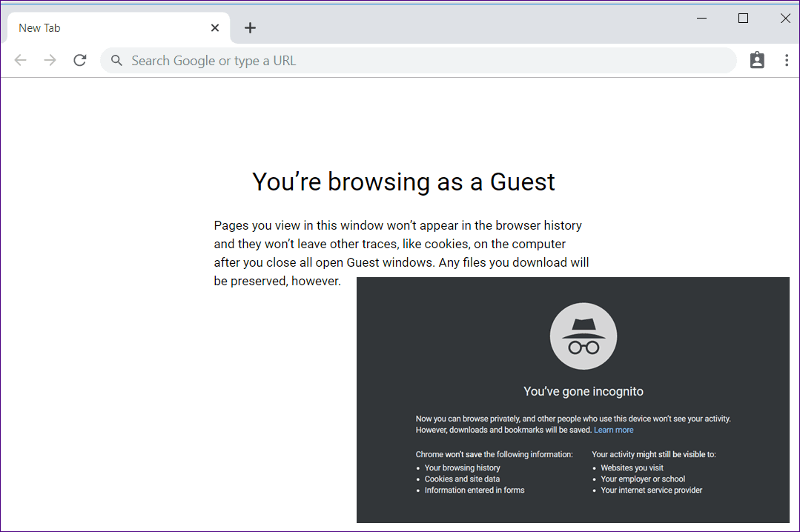Select the New Tab tab
Image resolution: width=800 pixels, height=532 pixels.
[x=119, y=28]
